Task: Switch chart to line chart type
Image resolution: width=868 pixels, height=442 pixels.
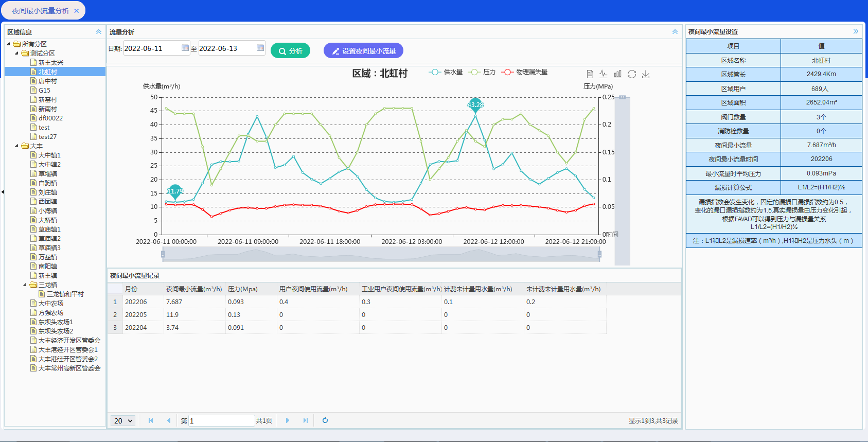Action: click(x=604, y=74)
